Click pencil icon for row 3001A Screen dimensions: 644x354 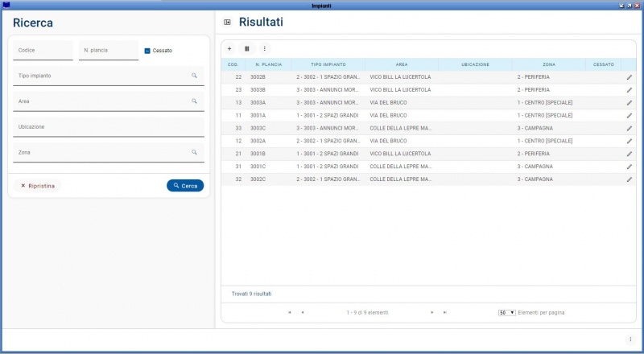pos(630,116)
